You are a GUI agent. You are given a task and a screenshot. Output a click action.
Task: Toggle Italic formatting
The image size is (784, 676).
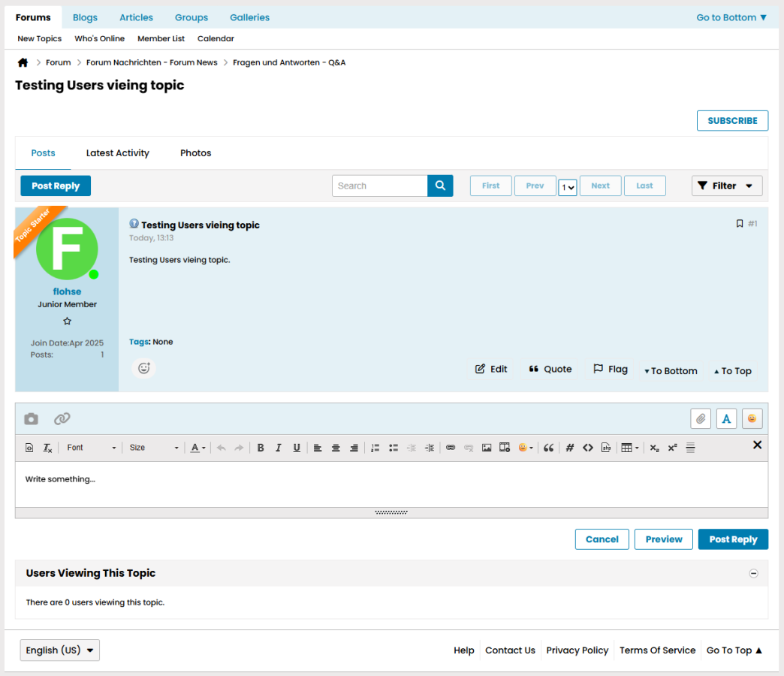[x=279, y=448]
